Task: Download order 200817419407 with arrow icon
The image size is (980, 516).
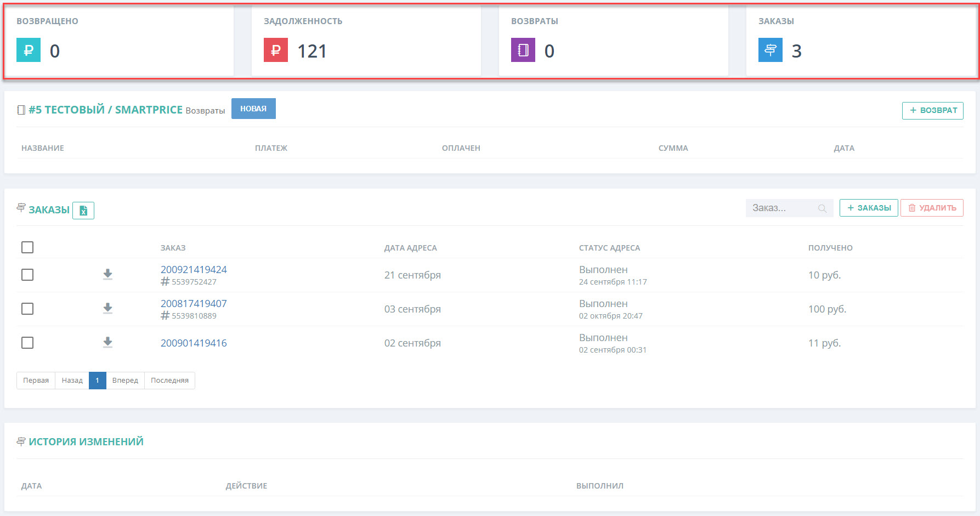Action: coord(108,308)
